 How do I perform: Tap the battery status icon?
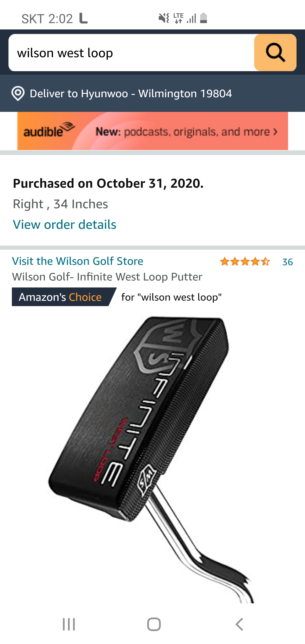[x=204, y=18]
